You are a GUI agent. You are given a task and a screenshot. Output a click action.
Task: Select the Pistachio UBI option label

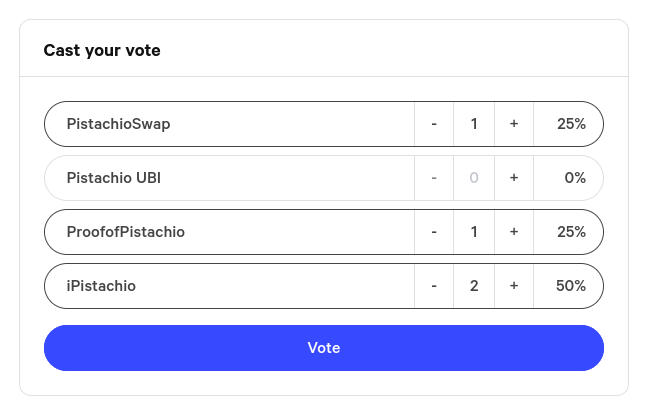click(x=113, y=178)
